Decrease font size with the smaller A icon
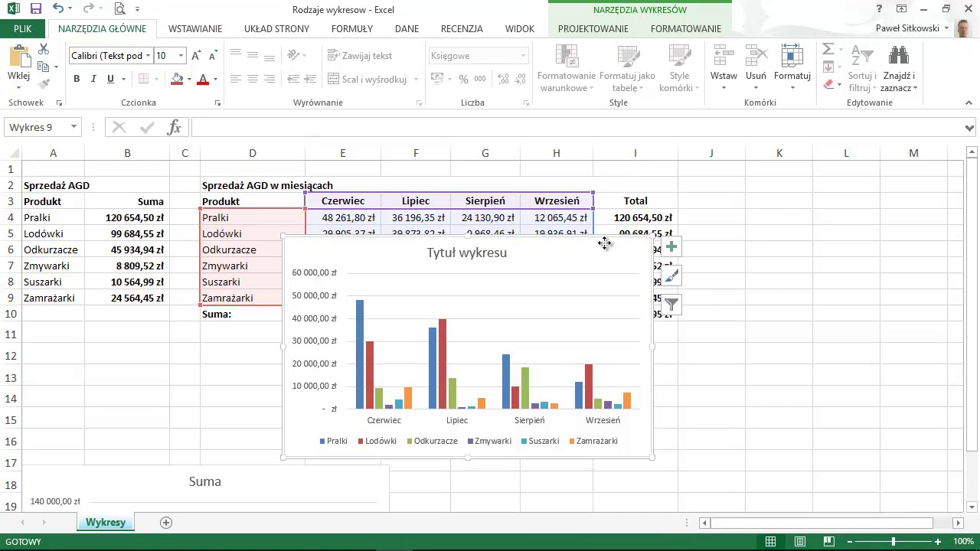The height and width of the screenshot is (551, 980). point(213,56)
